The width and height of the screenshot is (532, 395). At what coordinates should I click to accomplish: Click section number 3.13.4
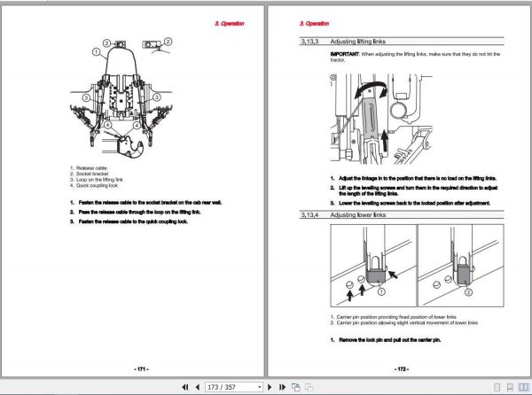[309, 215]
